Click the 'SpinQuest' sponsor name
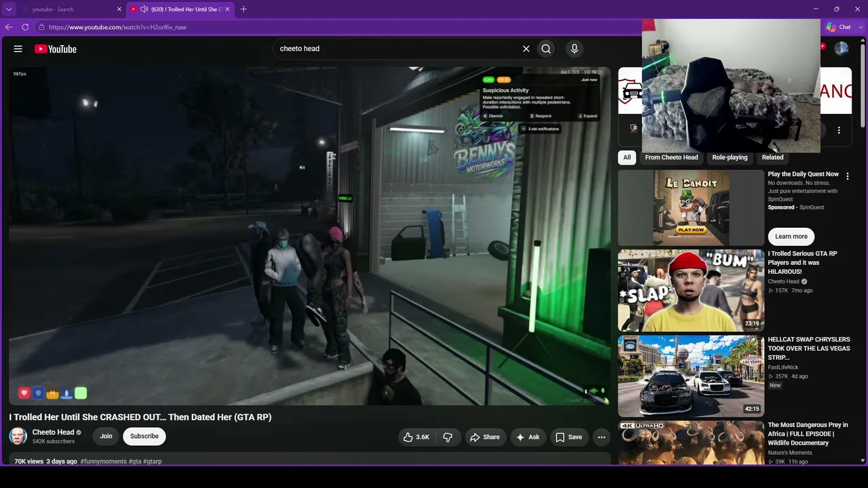The image size is (868, 488). coord(812,207)
